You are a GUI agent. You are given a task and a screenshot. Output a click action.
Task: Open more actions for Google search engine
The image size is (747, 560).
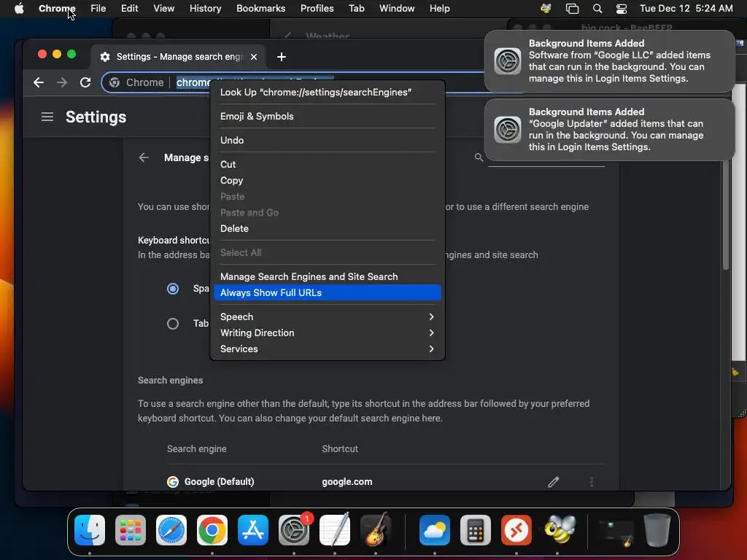591,482
